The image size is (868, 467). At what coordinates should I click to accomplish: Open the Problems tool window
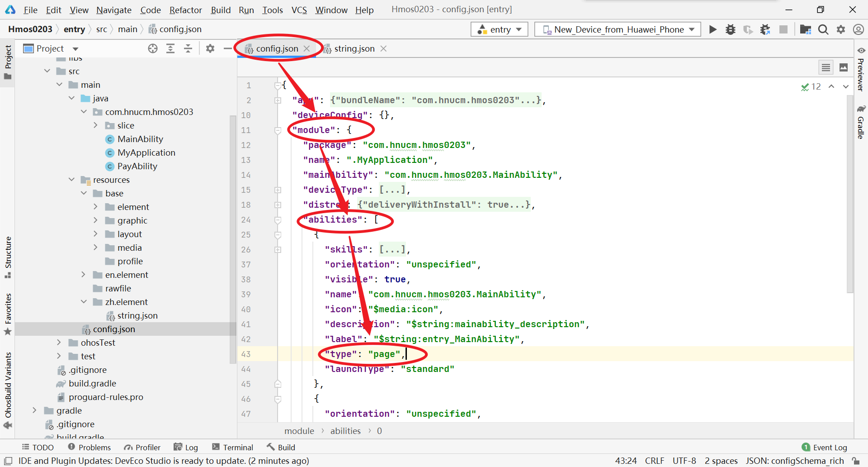(x=89, y=447)
